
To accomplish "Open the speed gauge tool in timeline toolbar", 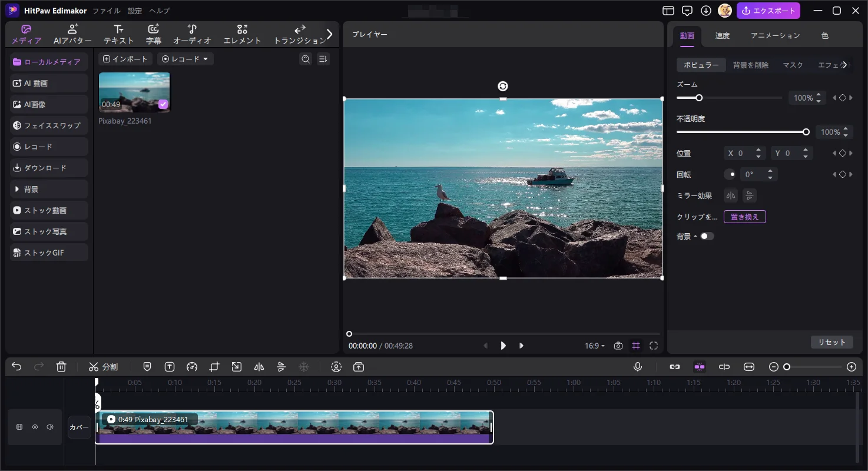I will pyautogui.click(x=191, y=367).
